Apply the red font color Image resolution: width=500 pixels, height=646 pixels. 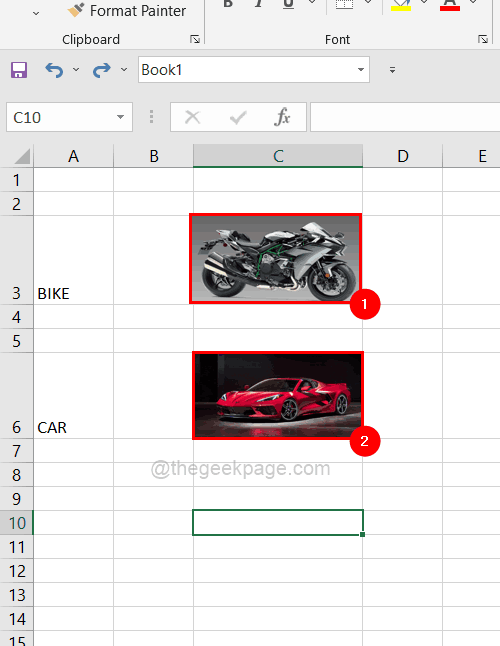pos(450,5)
